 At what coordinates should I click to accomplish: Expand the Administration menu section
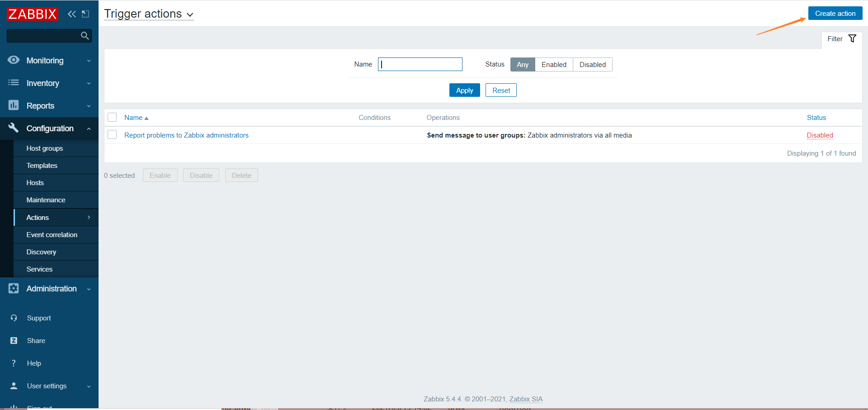pyautogui.click(x=89, y=289)
